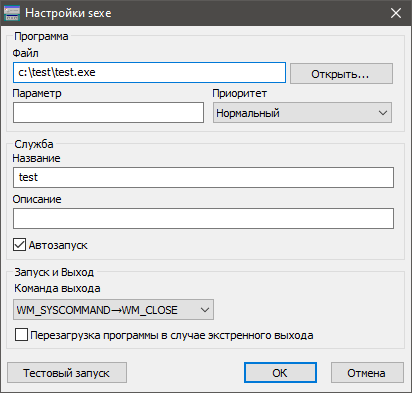The height and width of the screenshot is (393, 412).
Task: Click the sexe application icon in title bar
Action: [11, 13]
